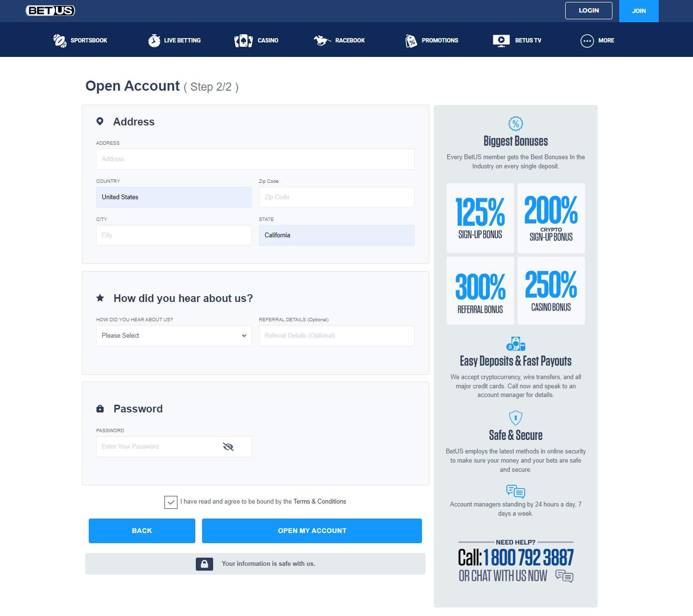Open the Country field showing United States
Screen dimensions: 693x616
[174, 197]
